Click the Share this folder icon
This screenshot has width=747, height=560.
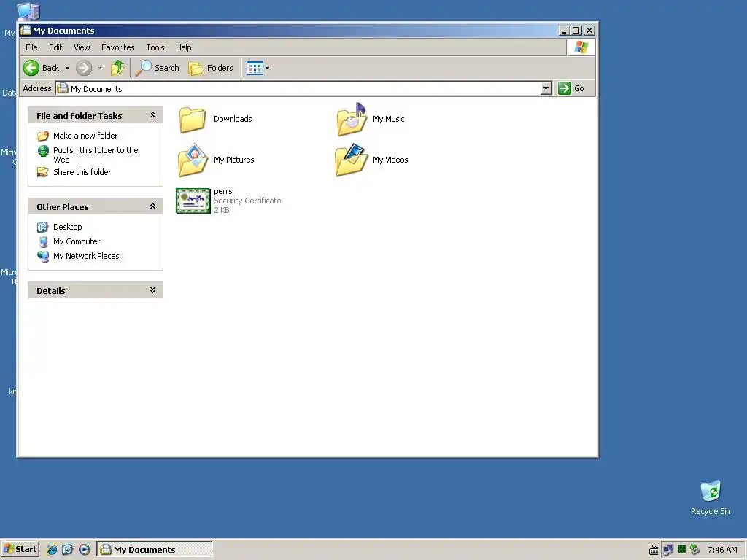(43, 172)
